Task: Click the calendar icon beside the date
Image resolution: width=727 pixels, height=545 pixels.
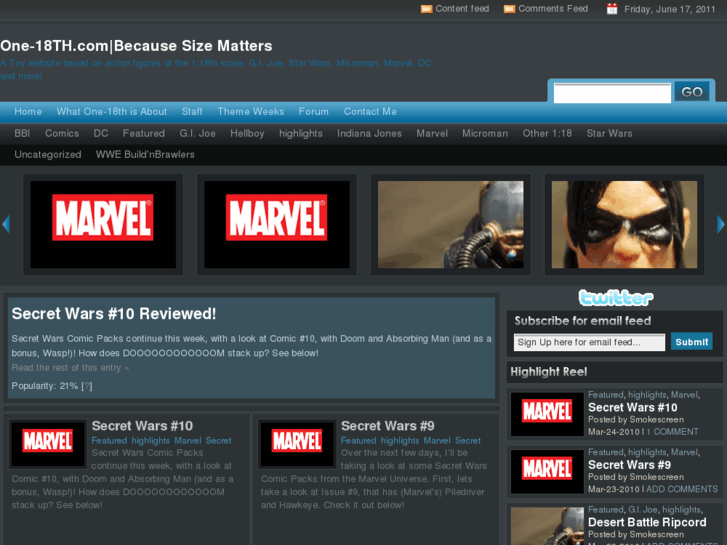Action: click(x=612, y=9)
